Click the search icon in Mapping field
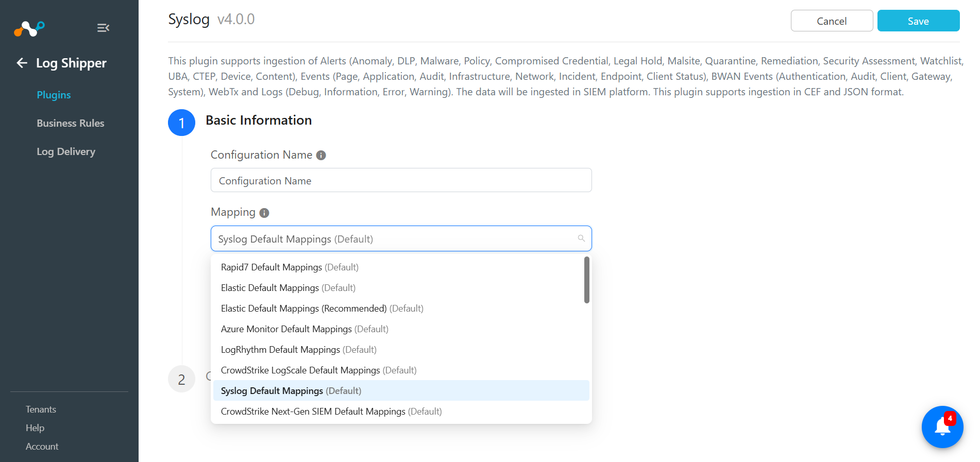980x462 pixels. 581,238
